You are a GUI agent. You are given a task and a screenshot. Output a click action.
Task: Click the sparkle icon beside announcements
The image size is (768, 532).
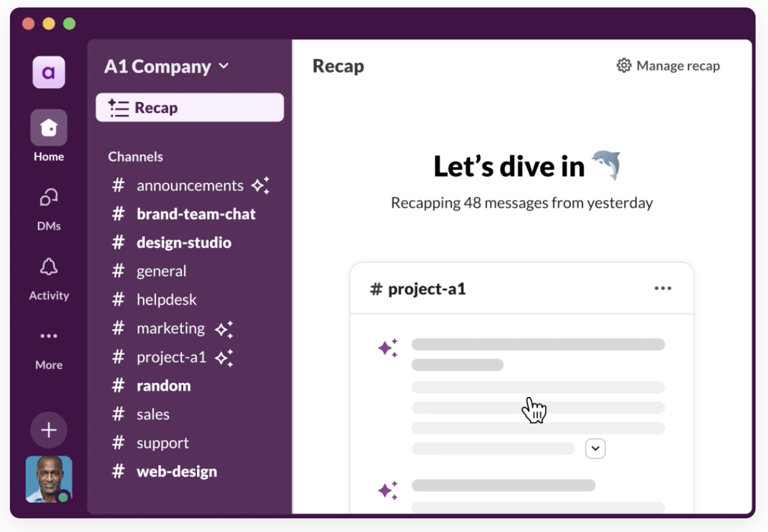[260, 185]
